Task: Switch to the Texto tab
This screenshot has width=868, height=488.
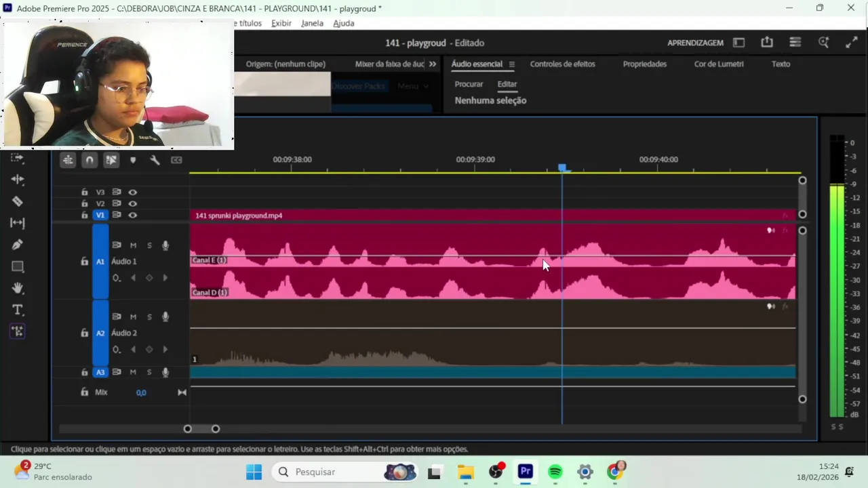Action: [781, 64]
